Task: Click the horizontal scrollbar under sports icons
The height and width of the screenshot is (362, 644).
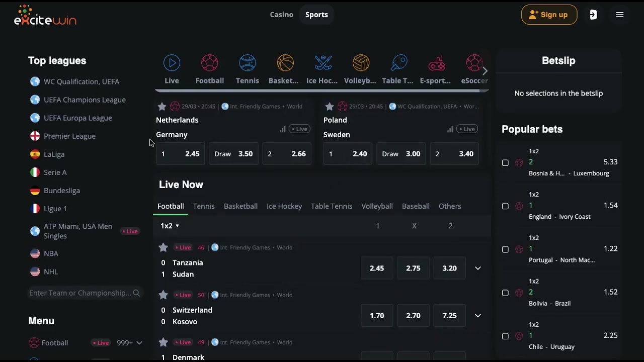Action: tap(322, 91)
